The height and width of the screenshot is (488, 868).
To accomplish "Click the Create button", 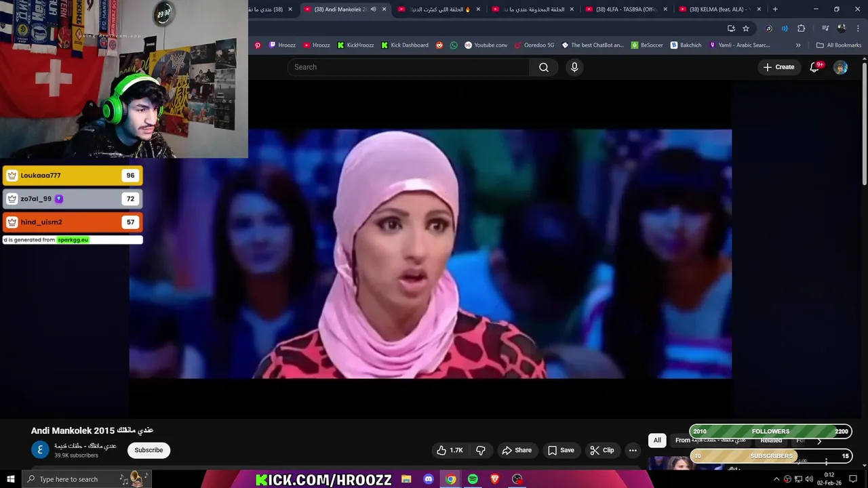I will click(x=778, y=67).
